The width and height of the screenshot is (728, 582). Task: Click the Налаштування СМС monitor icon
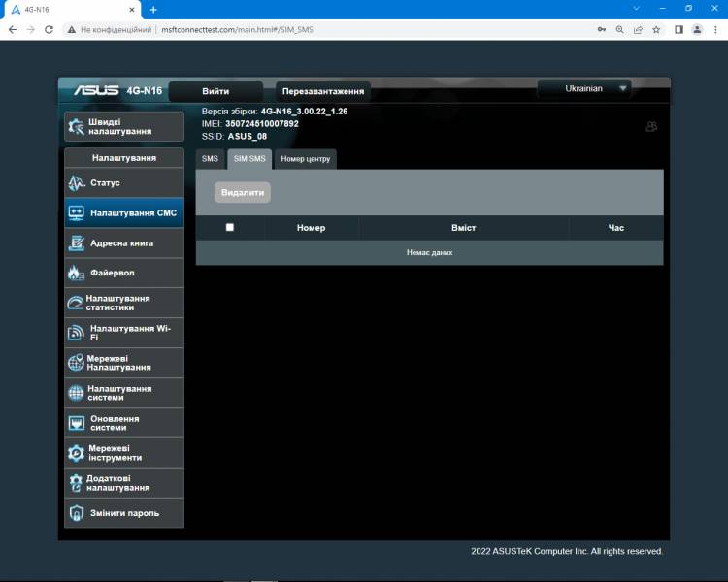coord(76,213)
